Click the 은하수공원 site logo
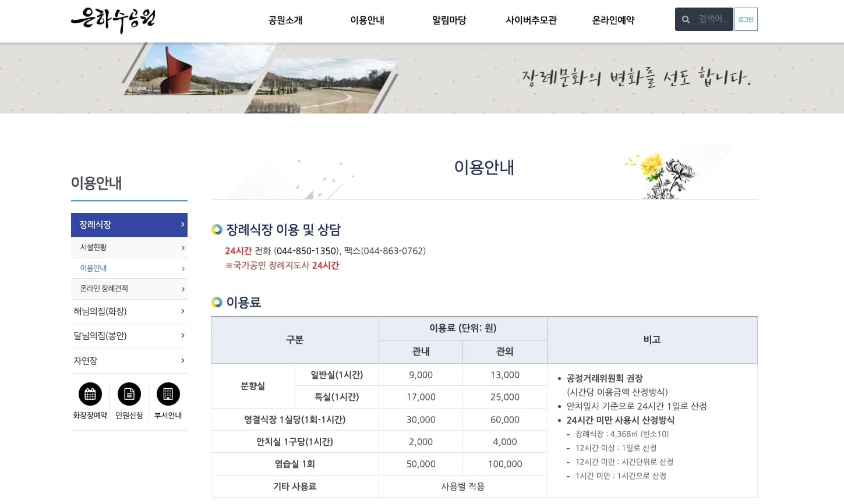Viewport: 844px width, 504px height. pos(113,20)
